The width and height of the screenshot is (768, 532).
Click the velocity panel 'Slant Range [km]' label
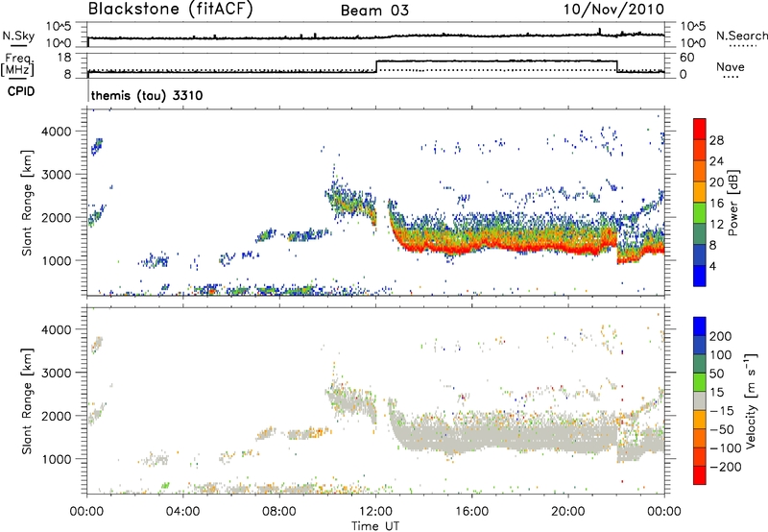tap(27, 401)
